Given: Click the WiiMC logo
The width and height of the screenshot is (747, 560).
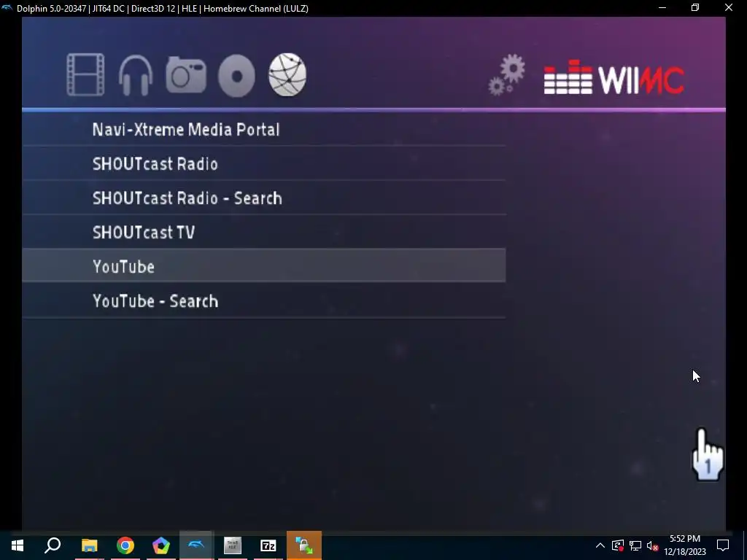Looking at the screenshot, I should point(614,77).
